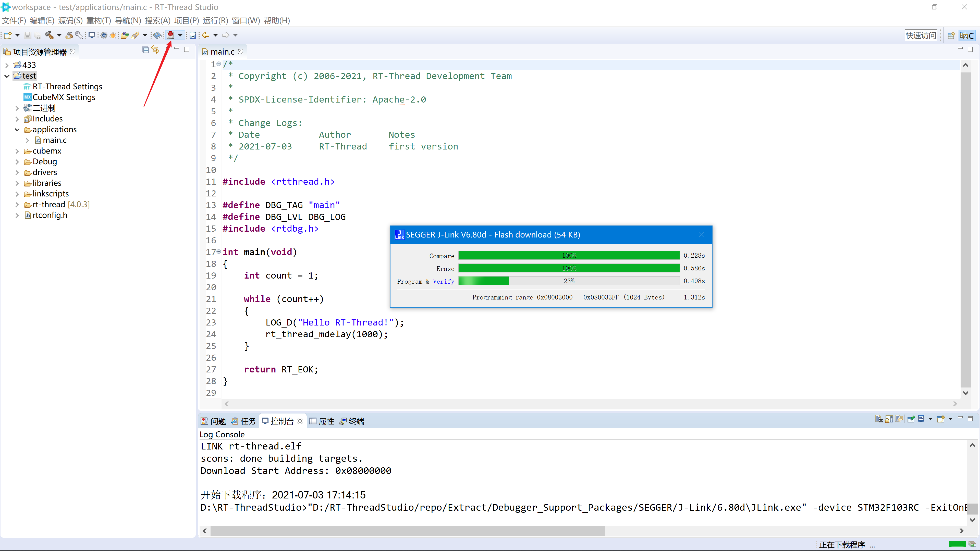Click the Verify link in J-Link dialog
The image size is (980, 551).
pyautogui.click(x=443, y=281)
